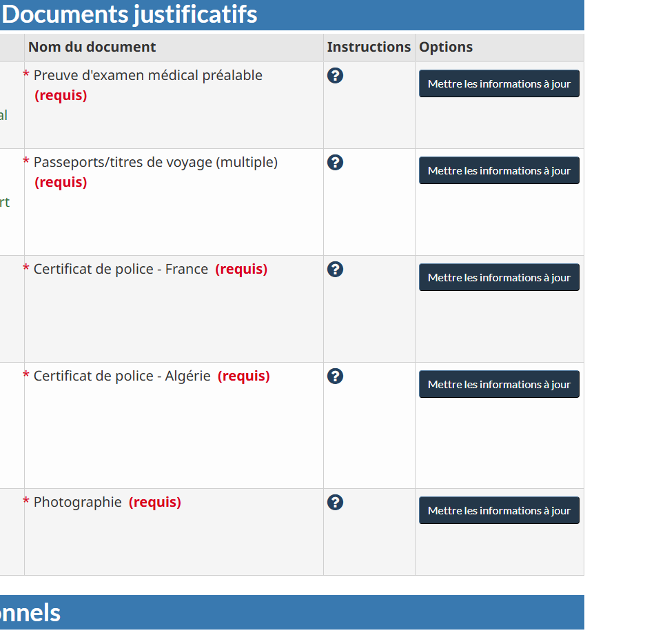Update information for Certificat de police - France
This screenshot has width=645, height=644.
pyautogui.click(x=499, y=277)
